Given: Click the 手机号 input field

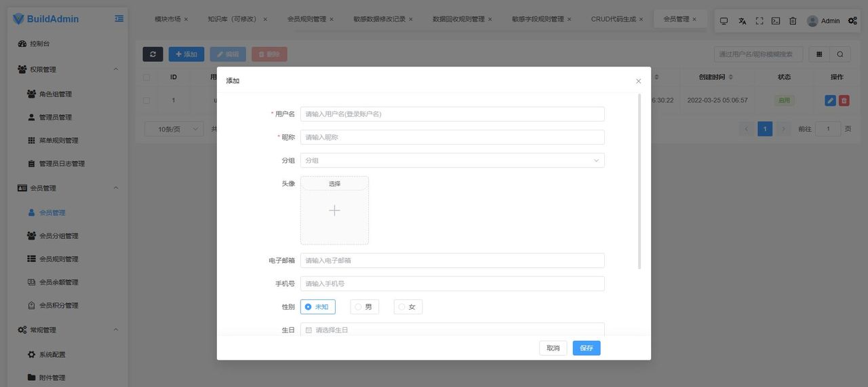Looking at the screenshot, I should coord(452,284).
